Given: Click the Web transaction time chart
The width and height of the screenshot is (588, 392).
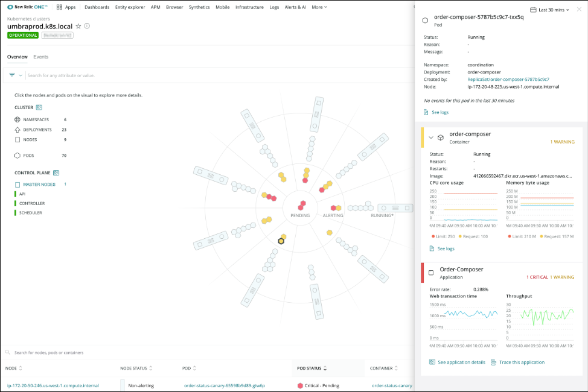Looking at the screenshot, I should 464,324.
